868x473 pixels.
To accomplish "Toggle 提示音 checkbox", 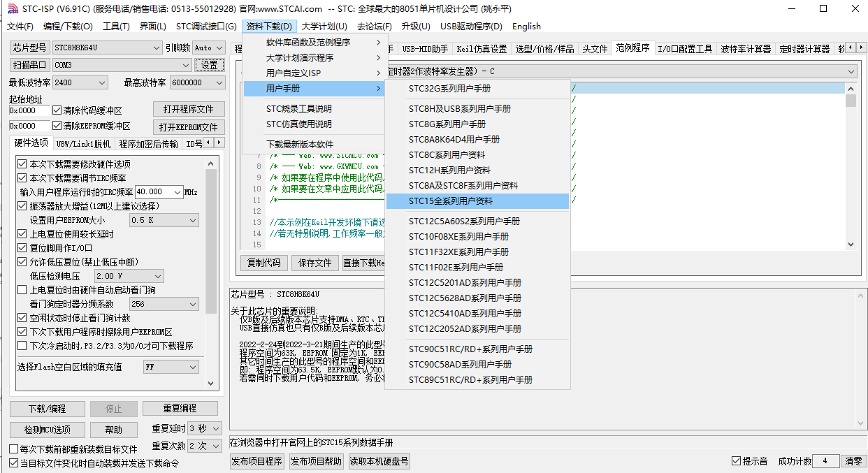I will 736,461.
